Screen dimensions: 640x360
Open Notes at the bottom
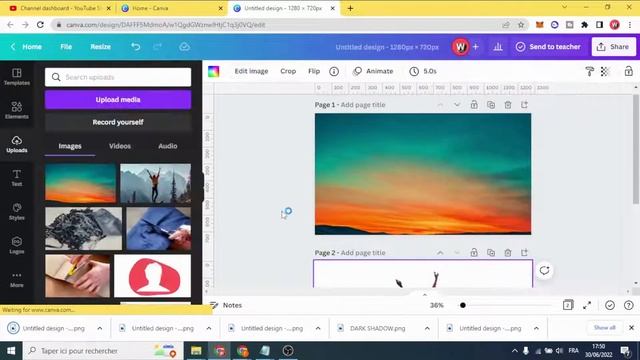(x=226, y=305)
